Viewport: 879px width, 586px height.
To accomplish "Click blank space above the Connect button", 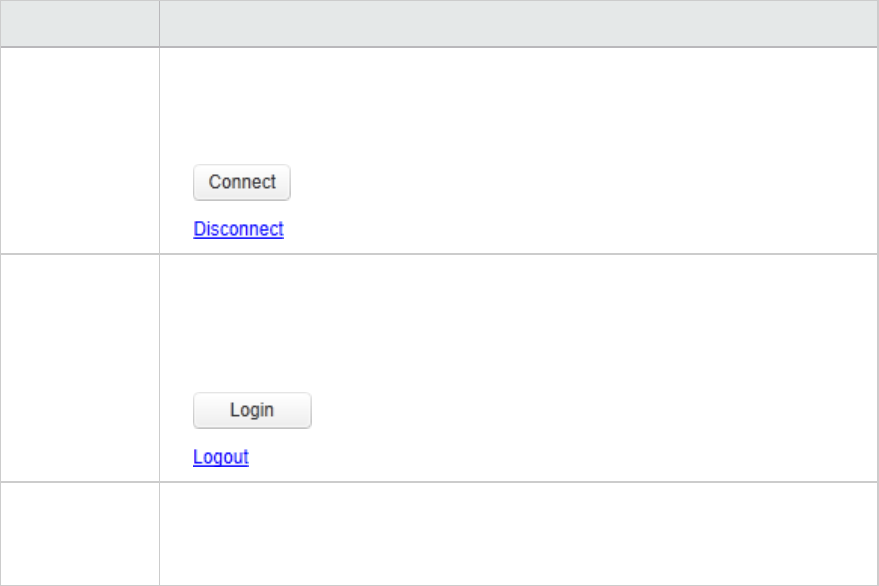I will pyautogui.click(x=519, y=107).
